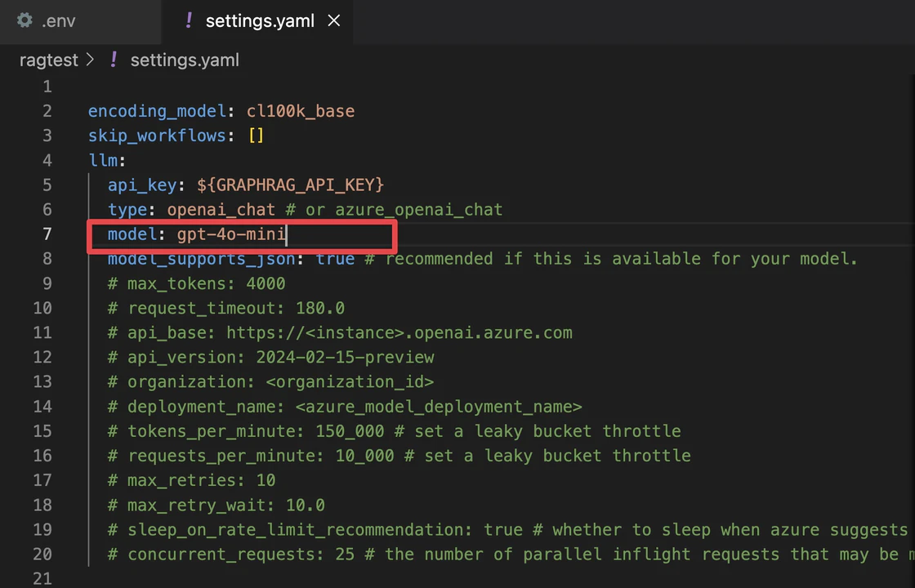
Task: Click the api_version 2024-02-15-preview comment
Action: pos(271,357)
